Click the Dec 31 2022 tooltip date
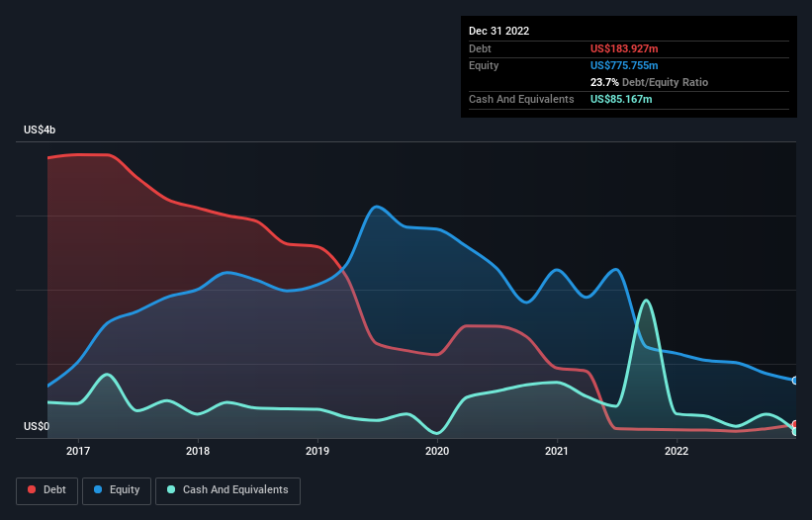 tap(498, 31)
